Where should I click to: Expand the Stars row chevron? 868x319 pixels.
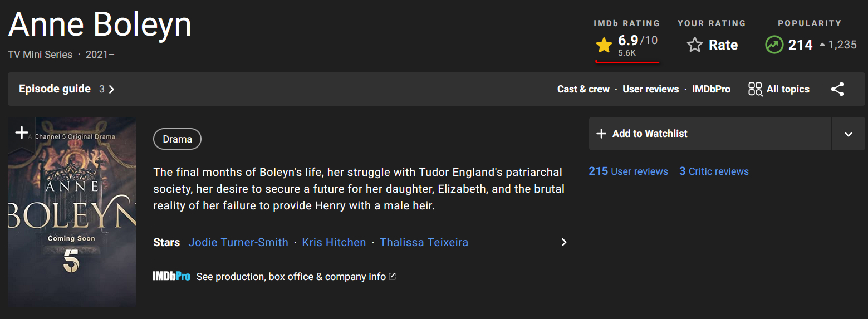(564, 243)
